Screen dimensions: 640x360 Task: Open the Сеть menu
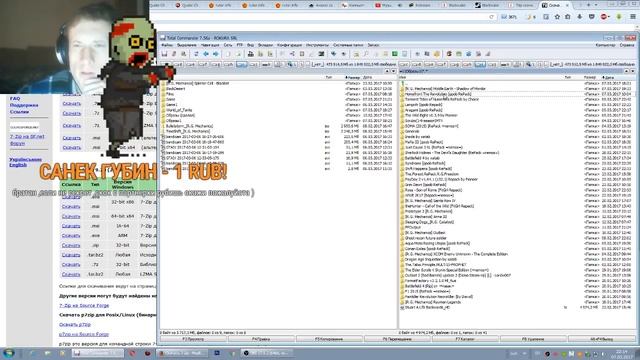[x=228, y=45]
